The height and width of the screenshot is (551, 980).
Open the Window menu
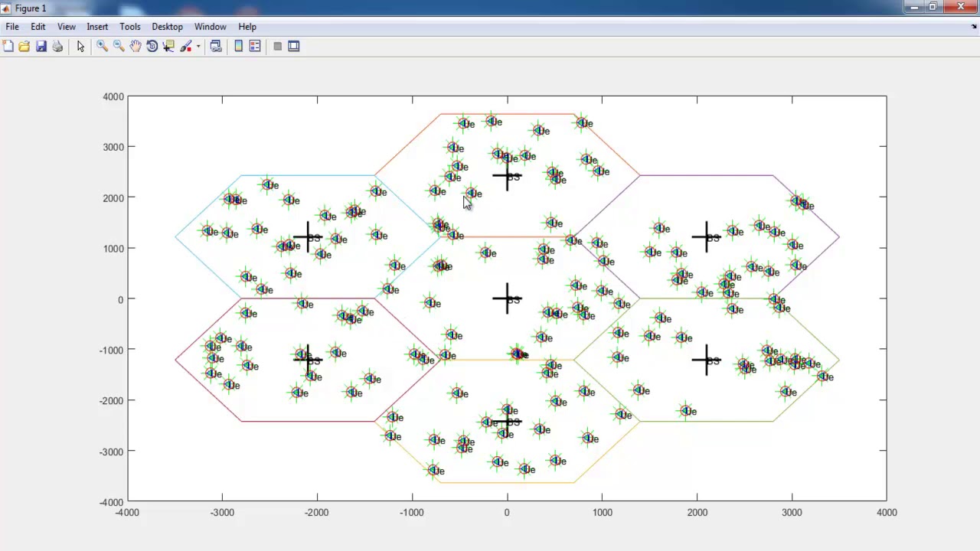click(210, 27)
